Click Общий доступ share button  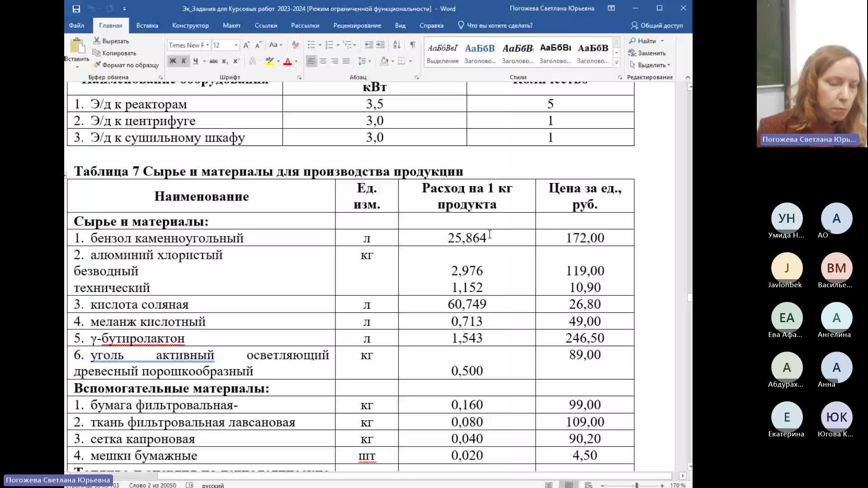coord(657,25)
